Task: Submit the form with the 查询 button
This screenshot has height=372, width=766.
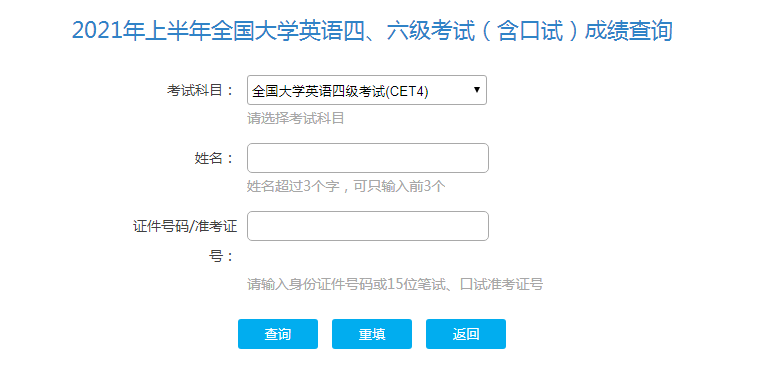Action: (278, 334)
